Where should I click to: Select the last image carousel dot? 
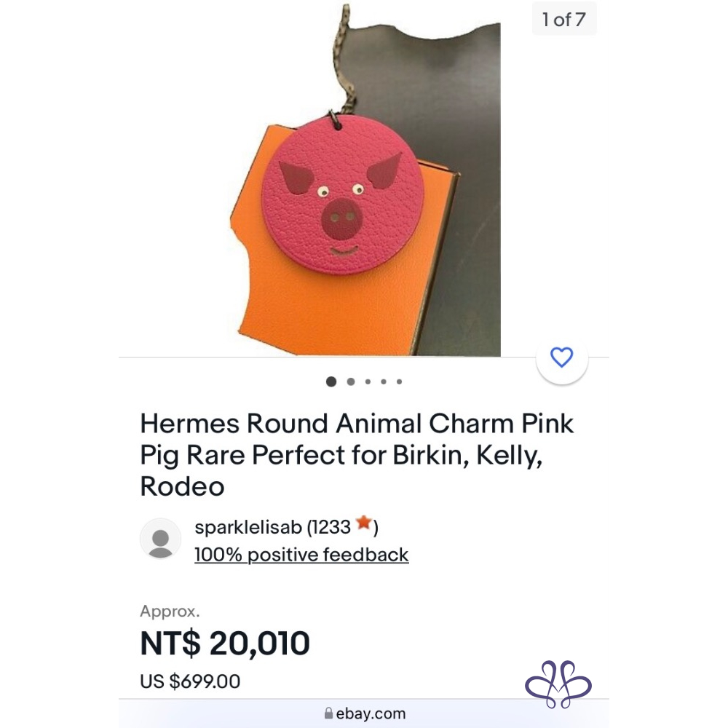pos(400,381)
